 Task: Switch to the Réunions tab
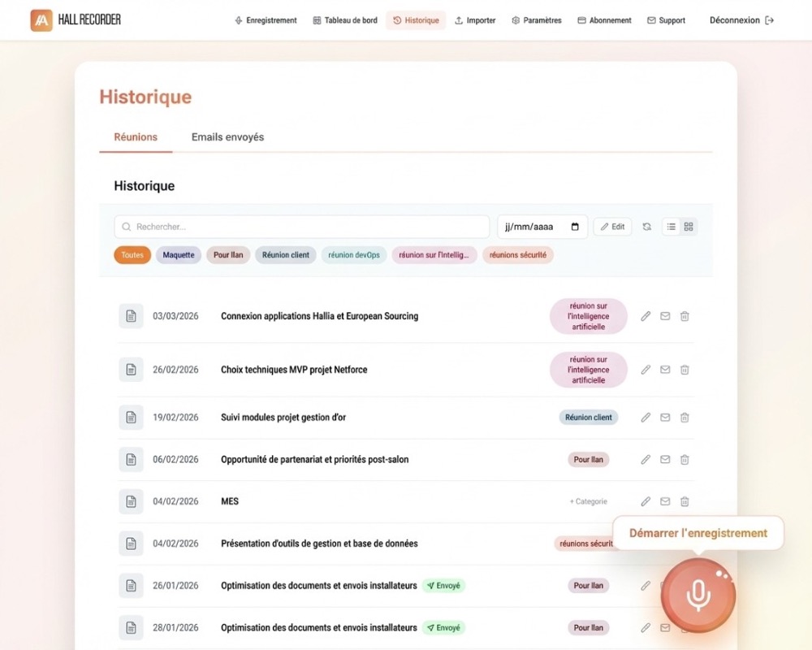tap(136, 136)
